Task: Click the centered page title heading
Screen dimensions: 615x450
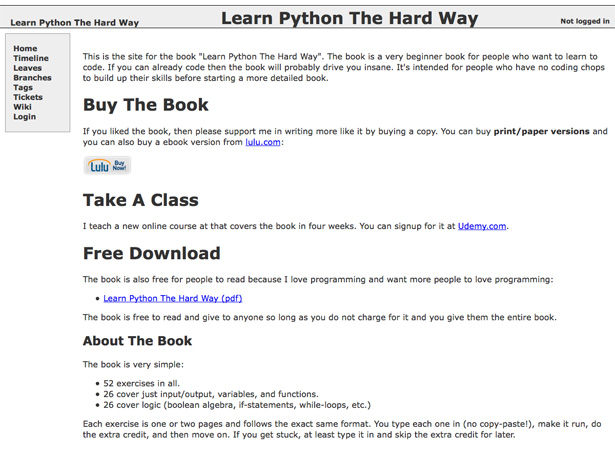Action: pyautogui.click(x=349, y=18)
